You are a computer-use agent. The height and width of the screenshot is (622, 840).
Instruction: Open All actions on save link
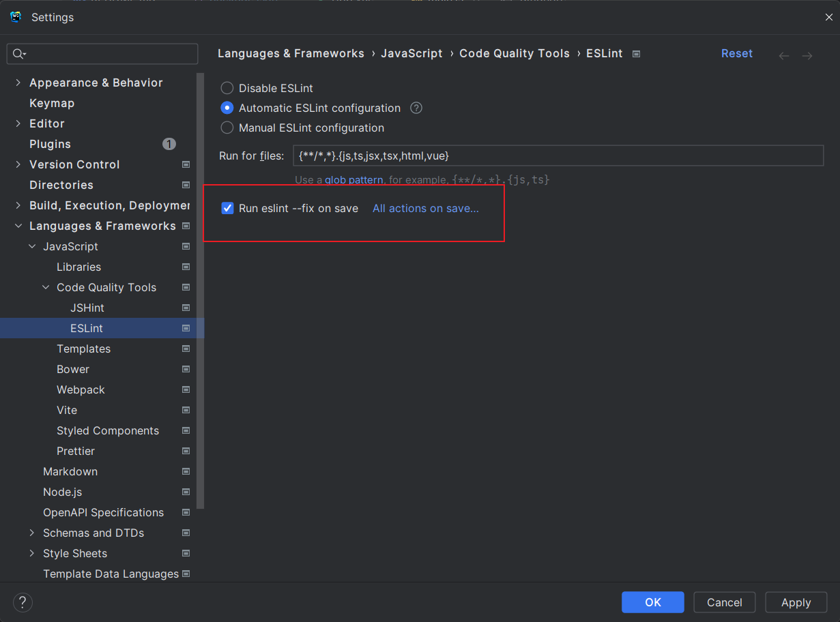click(x=426, y=208)
